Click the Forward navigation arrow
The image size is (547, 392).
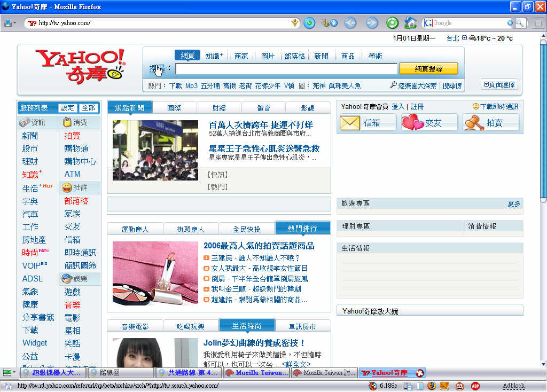372,23
